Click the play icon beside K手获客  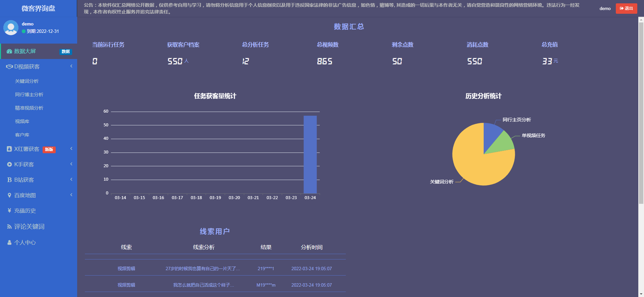(9, 165)
